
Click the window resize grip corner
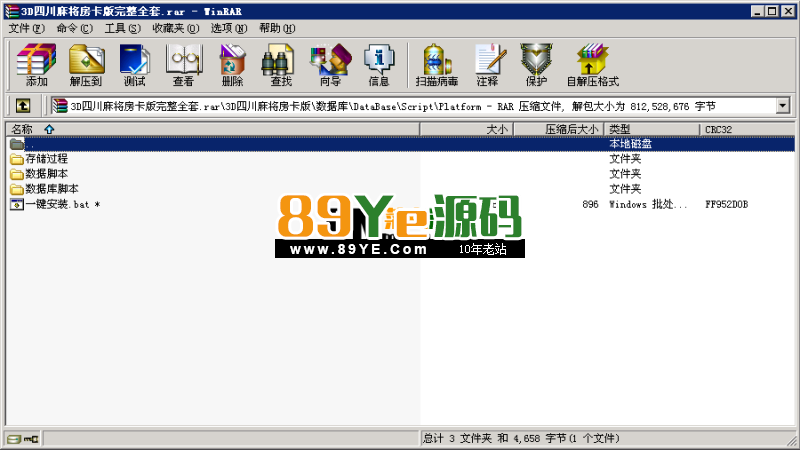(791, 442)
